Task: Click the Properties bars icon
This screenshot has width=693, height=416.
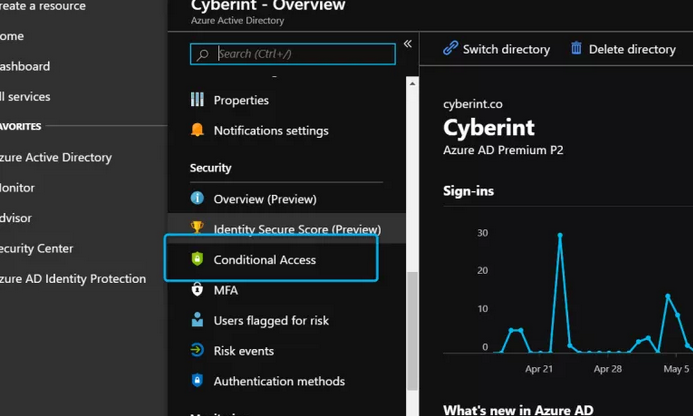Action: (x=197, y=100)
